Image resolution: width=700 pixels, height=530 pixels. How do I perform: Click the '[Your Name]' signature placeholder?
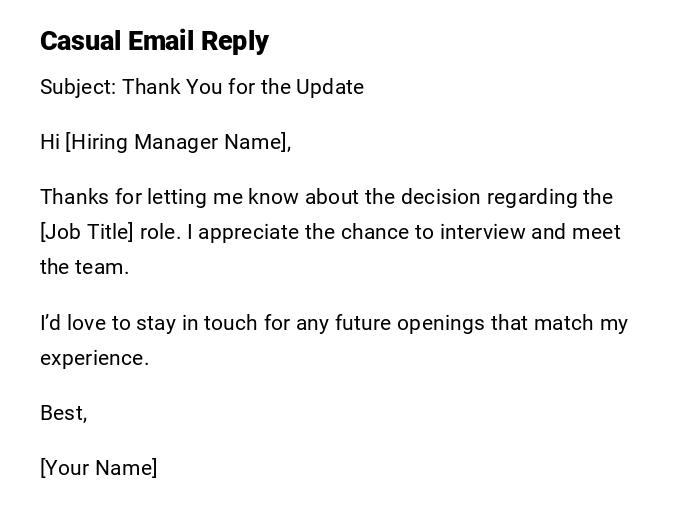coord(98,468)
